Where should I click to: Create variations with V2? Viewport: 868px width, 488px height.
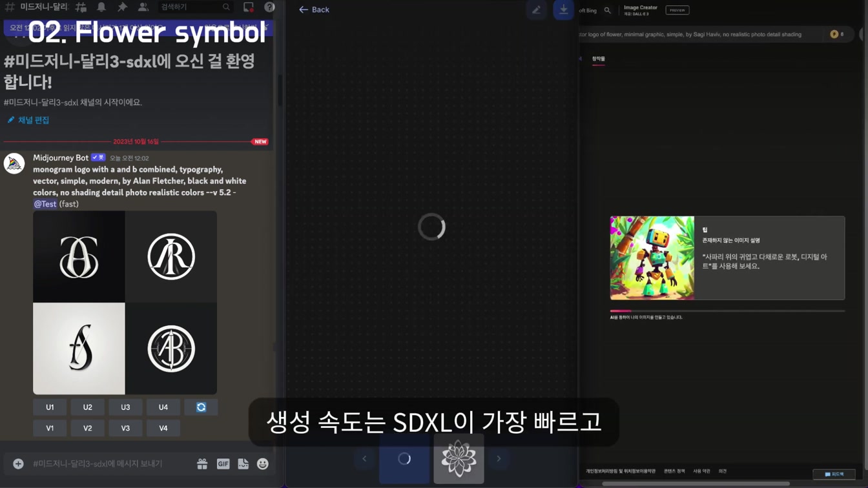click(87, 428)
